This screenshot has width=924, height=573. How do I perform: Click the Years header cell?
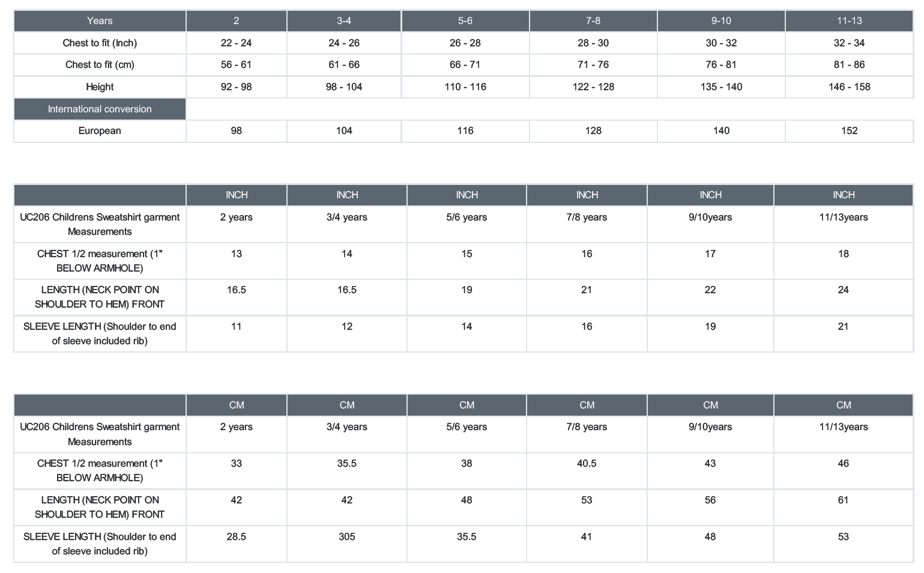(100, 21)
